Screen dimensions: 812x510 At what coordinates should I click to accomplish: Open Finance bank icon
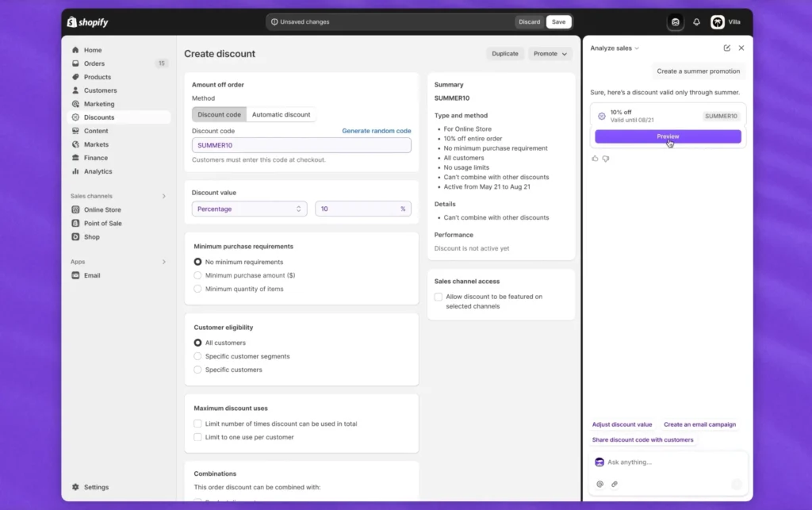tap(75, 158)
